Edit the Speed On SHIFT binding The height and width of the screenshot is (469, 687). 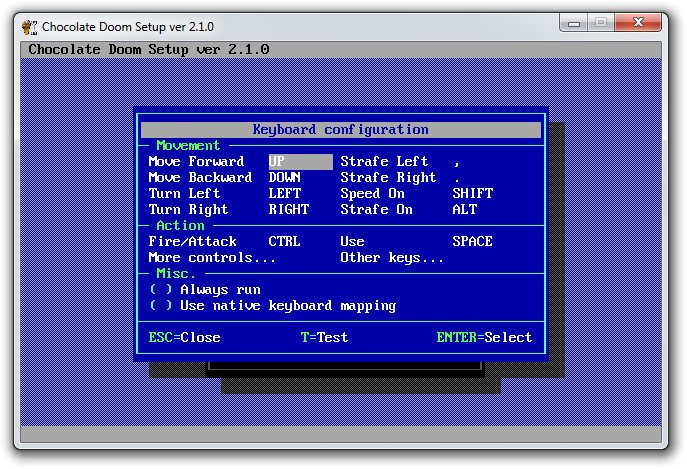click(472, 194)
